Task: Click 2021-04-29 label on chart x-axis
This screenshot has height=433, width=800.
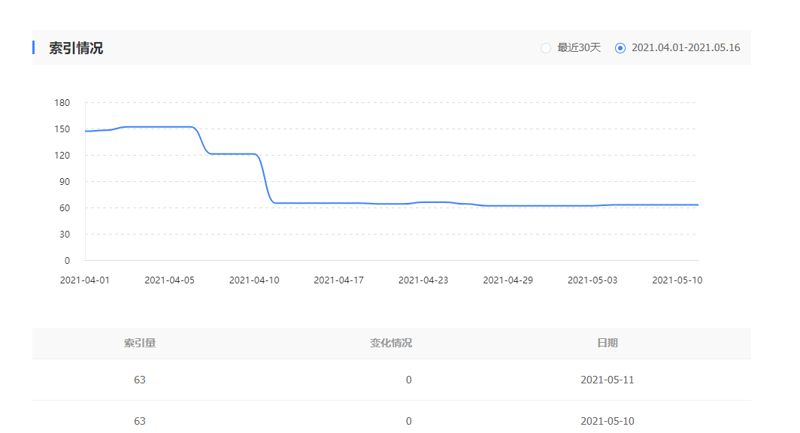Action: 508,281
